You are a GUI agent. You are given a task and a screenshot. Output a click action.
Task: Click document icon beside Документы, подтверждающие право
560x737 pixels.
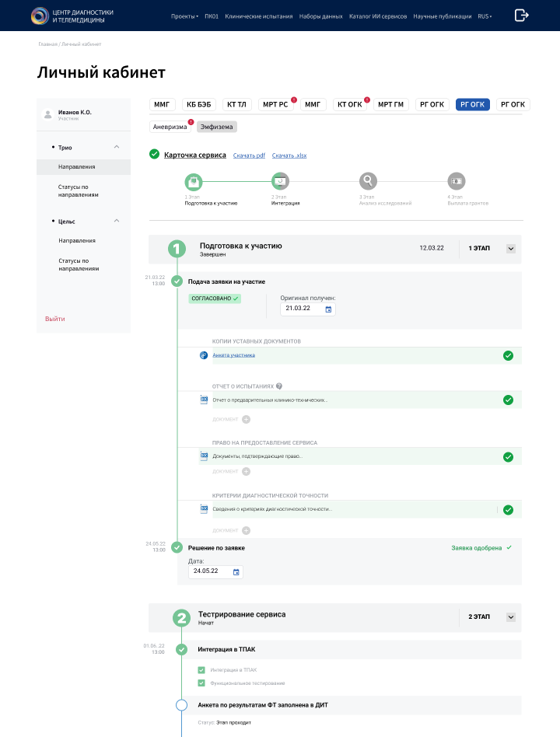coord(204,456)
